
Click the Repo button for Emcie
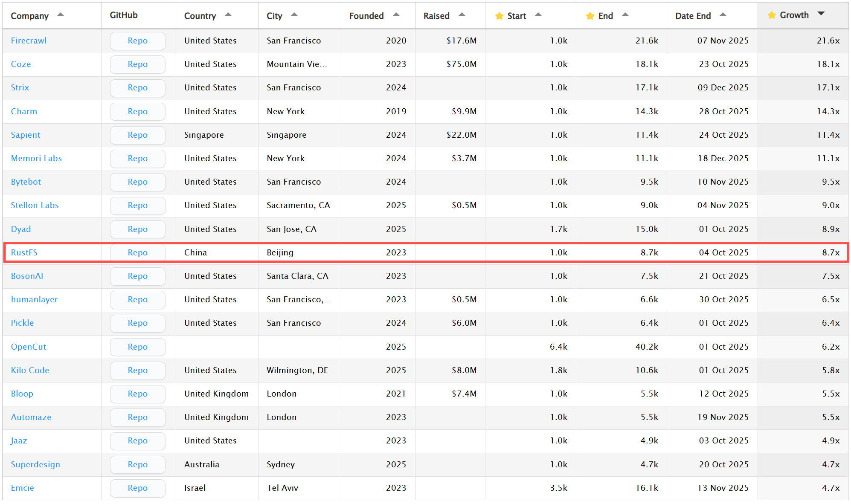tap(137, 488)
